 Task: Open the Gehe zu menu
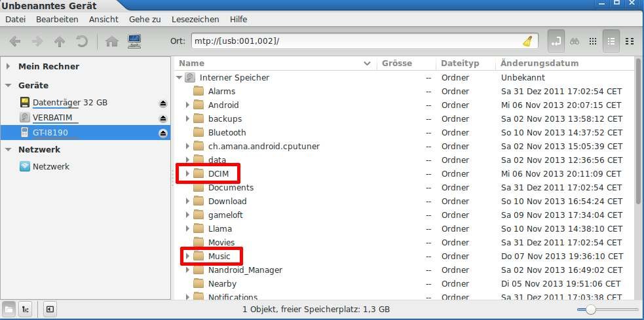[x=145, y=19]
